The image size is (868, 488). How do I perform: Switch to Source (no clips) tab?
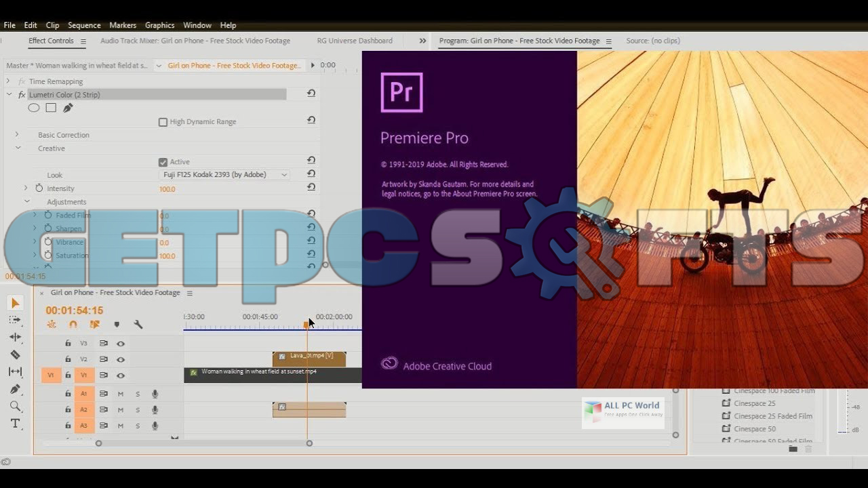(x=653, y=41)
